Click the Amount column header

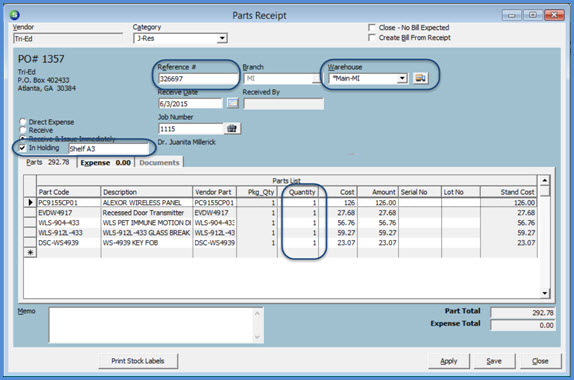378,192
